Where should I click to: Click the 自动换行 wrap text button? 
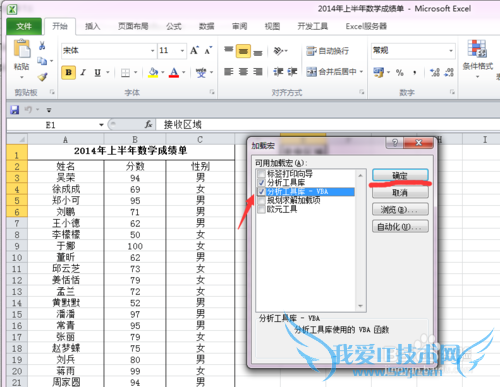pyautogui.click(x=327, y=51)
